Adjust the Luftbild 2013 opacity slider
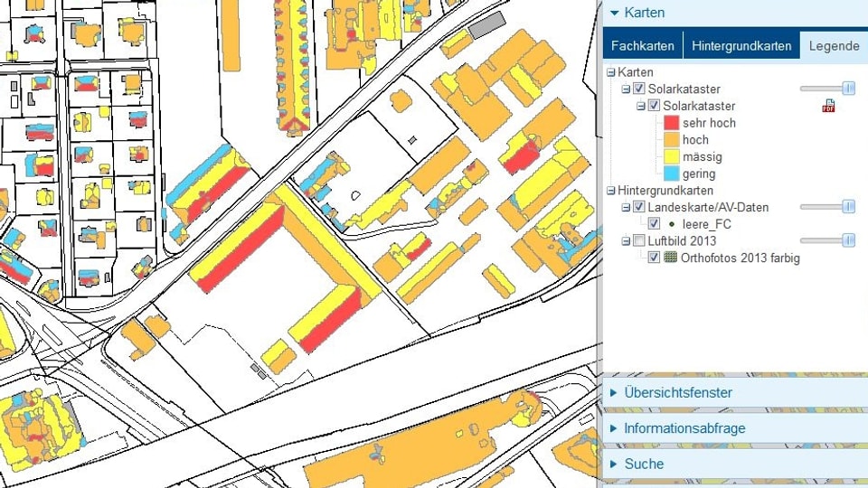The image size is (868, 488). click(x=827, y=240)
